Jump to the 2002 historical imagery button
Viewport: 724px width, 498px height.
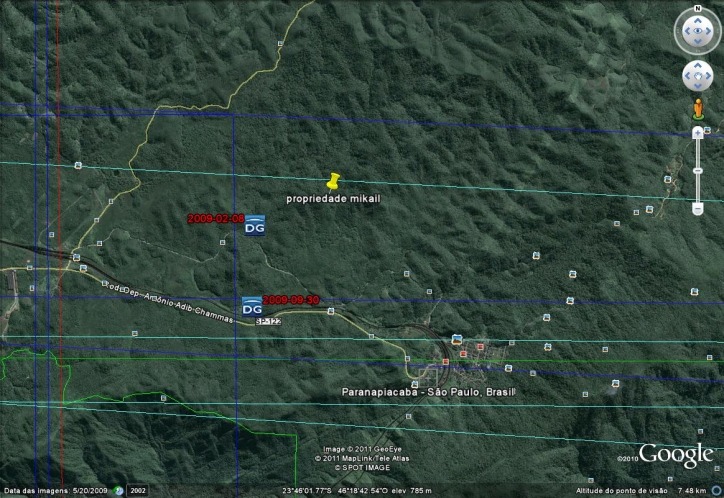pos(138,491)
